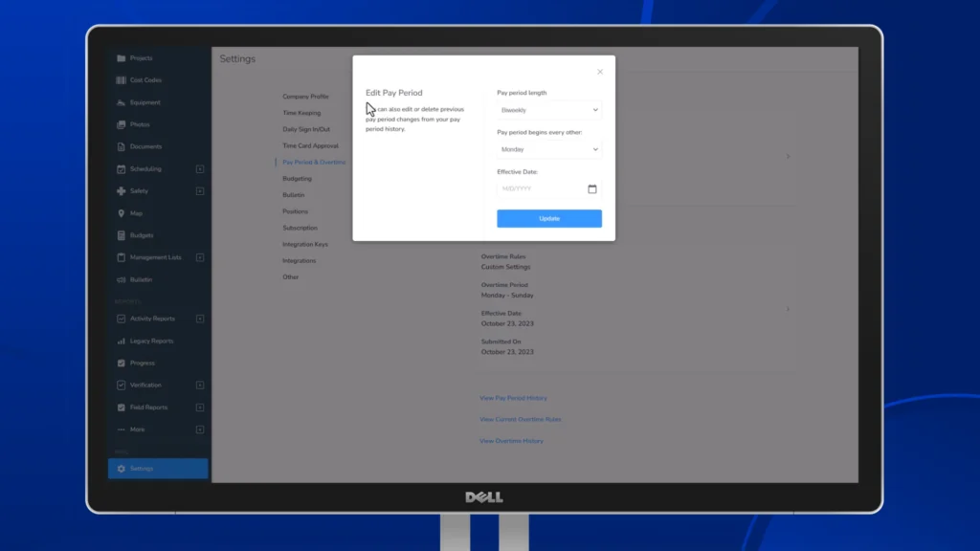The image size is (980, 551).
Task: Select Daily Sign In/Out settings
Action: point(306,129)
